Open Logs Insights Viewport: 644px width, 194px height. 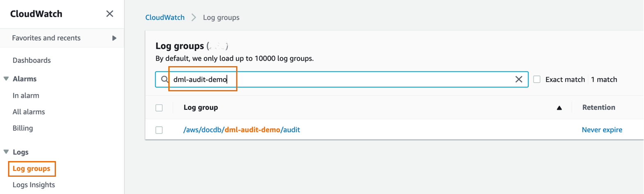[34, 185]
